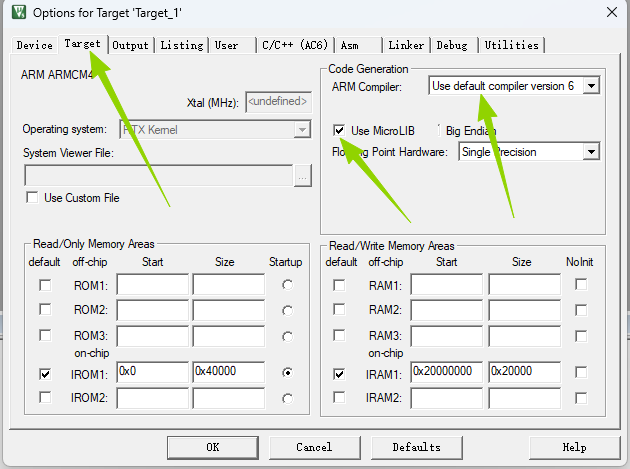The width and height of the screenshot is (630, 469).
Task: Click the RAM2 Size field
Action: pyautogui.click(x=525, y=310)
